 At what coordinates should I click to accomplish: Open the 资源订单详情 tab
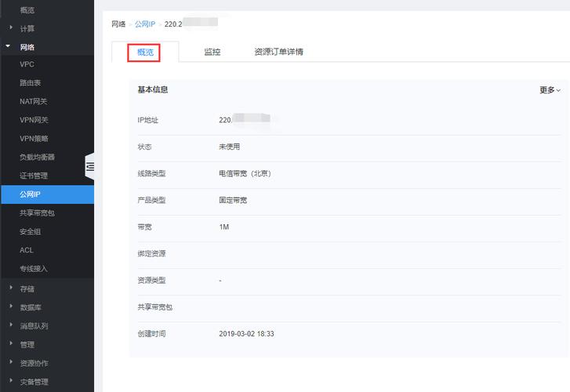[x=279, y=52]
